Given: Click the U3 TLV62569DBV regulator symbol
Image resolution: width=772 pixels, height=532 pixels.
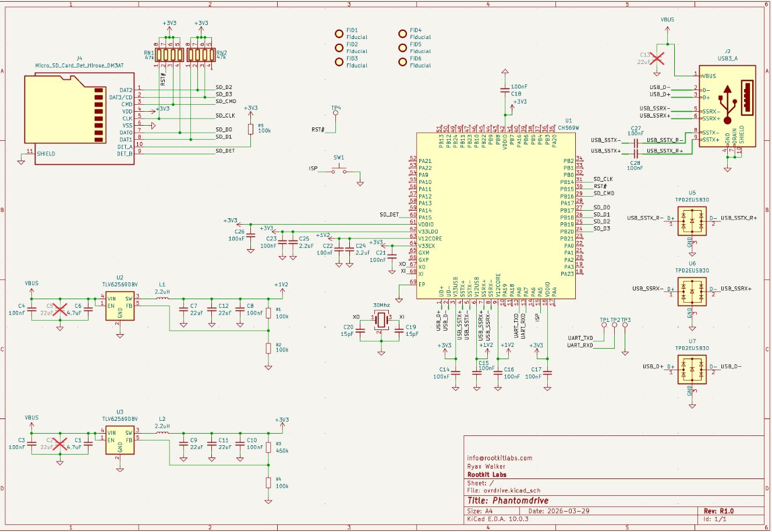Looking at the screenshot, I should click(120, 441).
